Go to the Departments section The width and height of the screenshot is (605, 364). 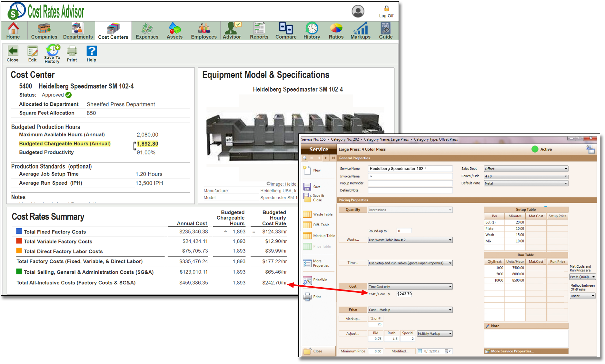(x=78, y=31)
